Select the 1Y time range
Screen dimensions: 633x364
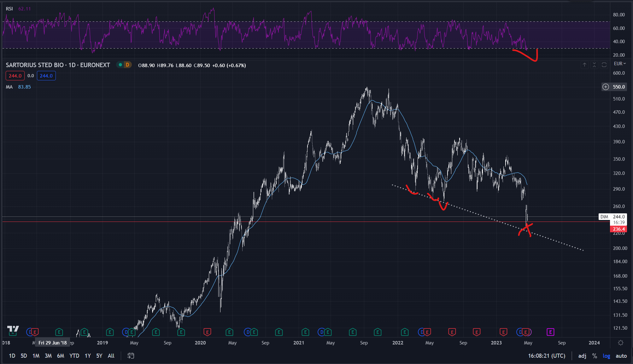pos(88,356)
